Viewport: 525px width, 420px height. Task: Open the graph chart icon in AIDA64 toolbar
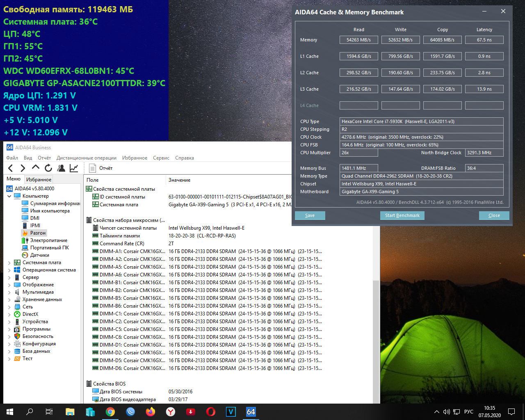(74, 168)
